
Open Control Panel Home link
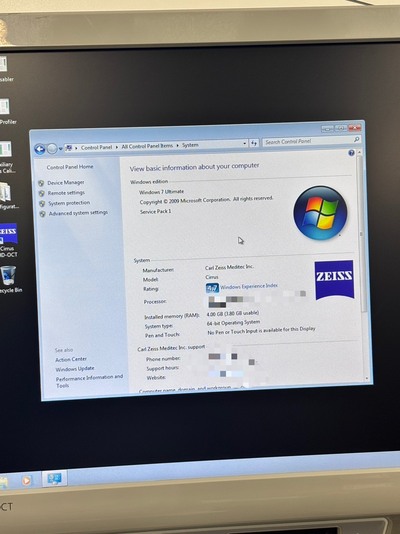tap(70, 167)
